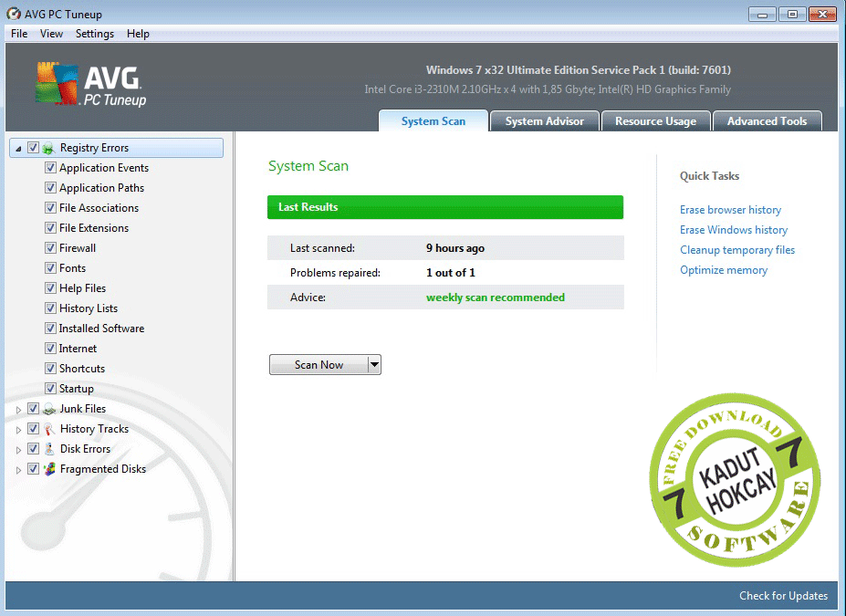This screenshot has width=846, height=616.
Task: Uncheck the Disk Errors checkbox
Action: pyautogui.click(x=33, y=448)
